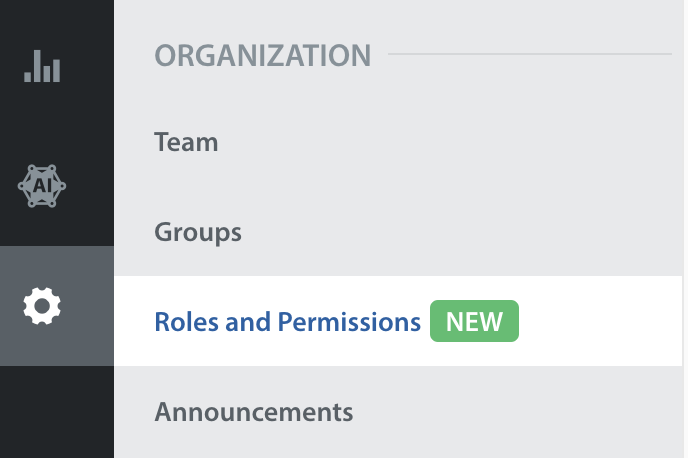The image size is (688, 458).
Task: Open Announcements settings
Action: tap(254, 412)
